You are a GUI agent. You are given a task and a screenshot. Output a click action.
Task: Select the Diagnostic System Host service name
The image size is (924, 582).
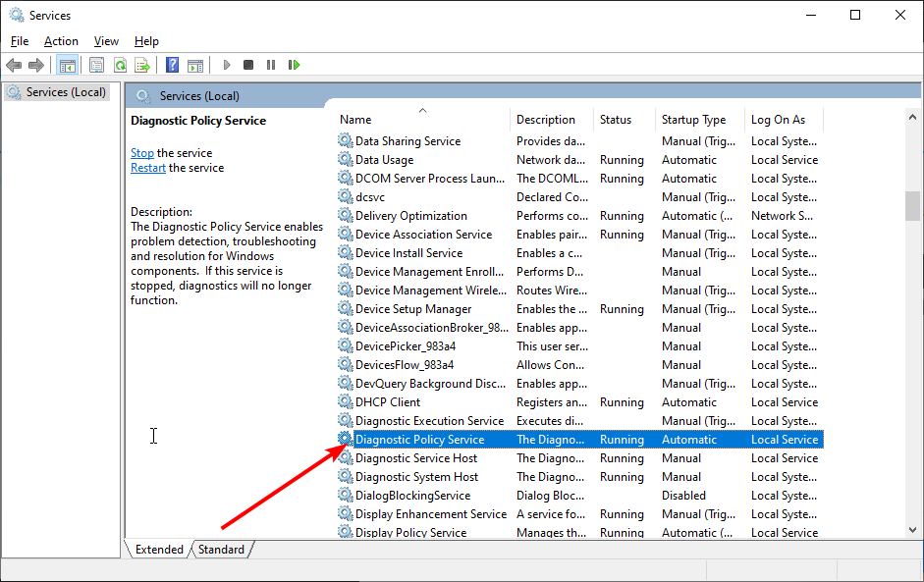(416, 477)
